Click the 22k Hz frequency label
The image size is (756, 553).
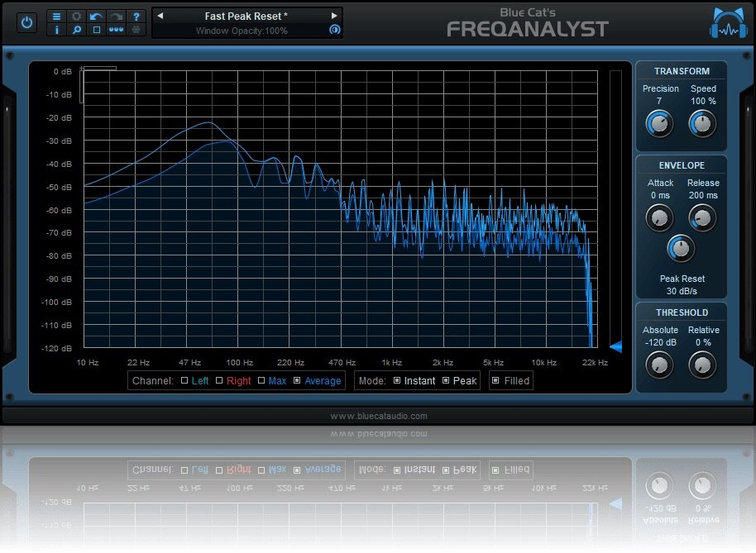click(x=595, y=362)
